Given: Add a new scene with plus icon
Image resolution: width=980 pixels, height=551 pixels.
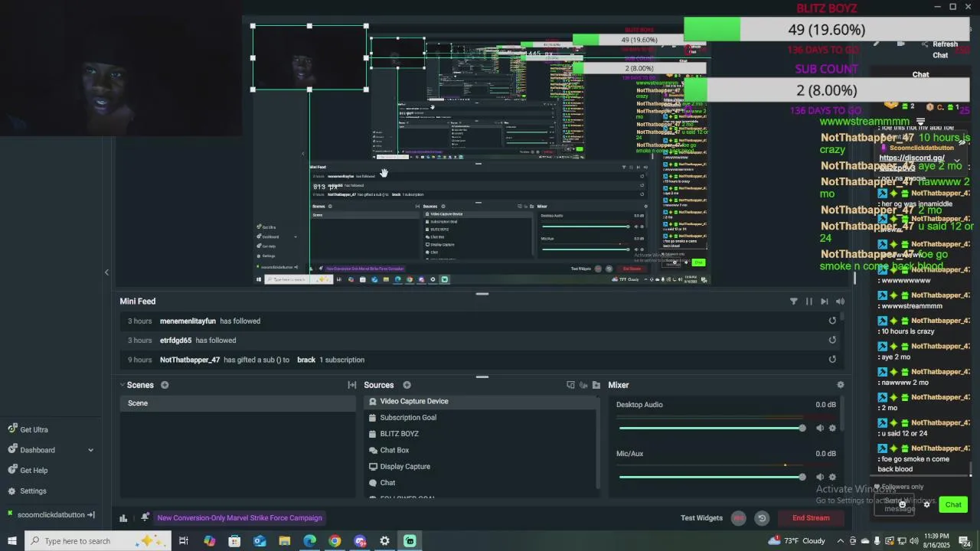Looking at the screenshot, I should [165, 385].
